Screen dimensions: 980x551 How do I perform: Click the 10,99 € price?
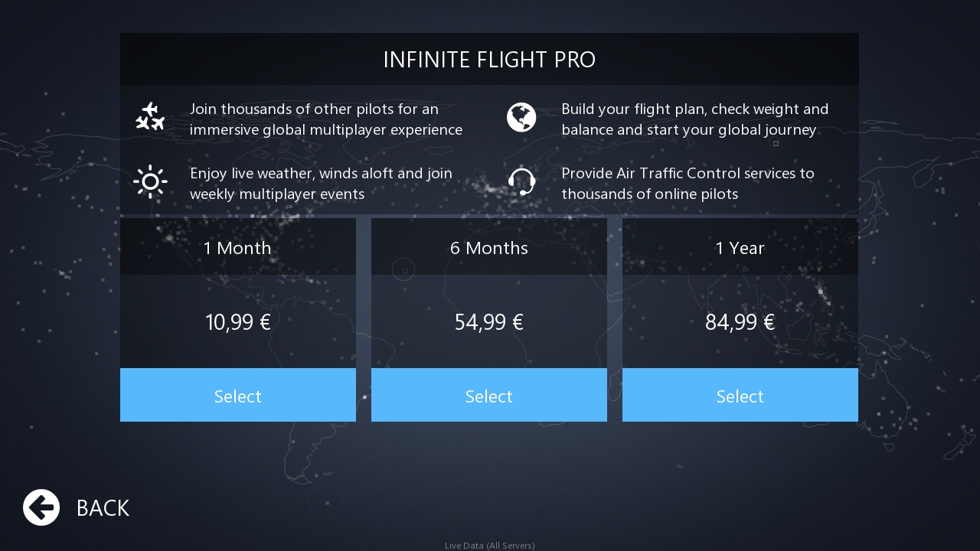(238, 322)
